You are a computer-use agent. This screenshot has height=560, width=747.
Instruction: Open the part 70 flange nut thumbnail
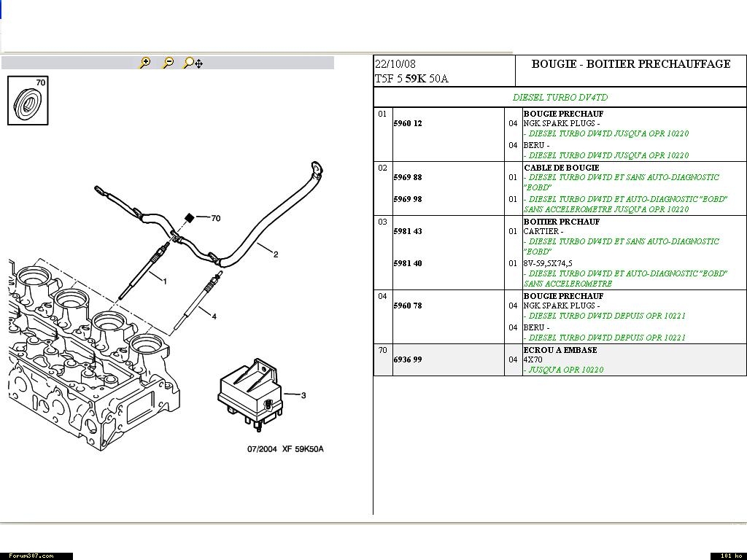28,101
